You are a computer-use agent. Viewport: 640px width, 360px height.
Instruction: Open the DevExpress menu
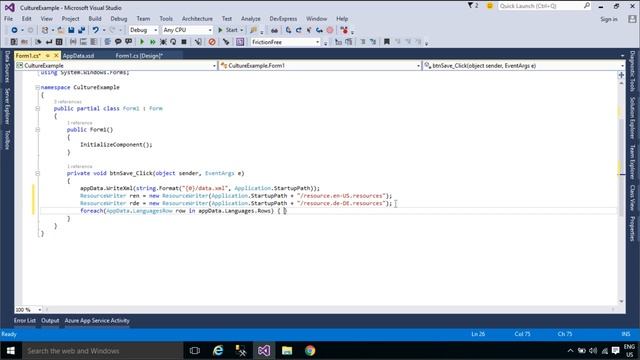click(x=283, y=19)
